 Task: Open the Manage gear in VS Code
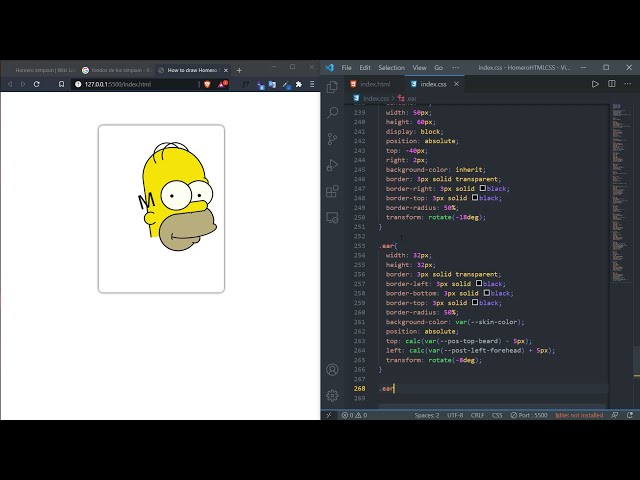[x=332, y=396]
